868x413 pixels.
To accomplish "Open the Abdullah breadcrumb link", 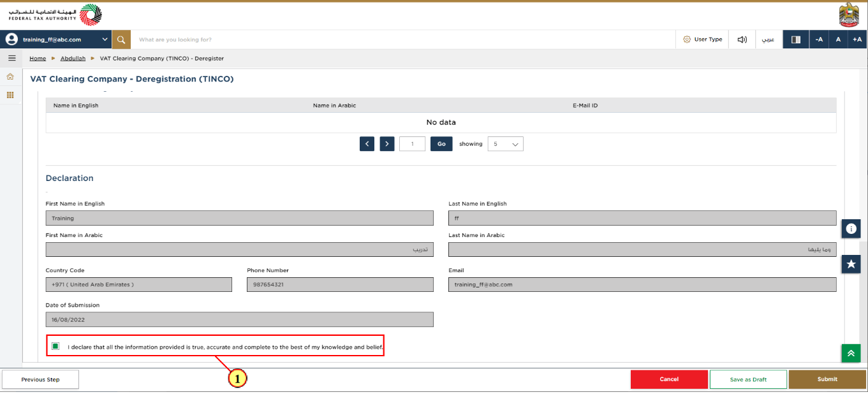I will pos(73,58).
